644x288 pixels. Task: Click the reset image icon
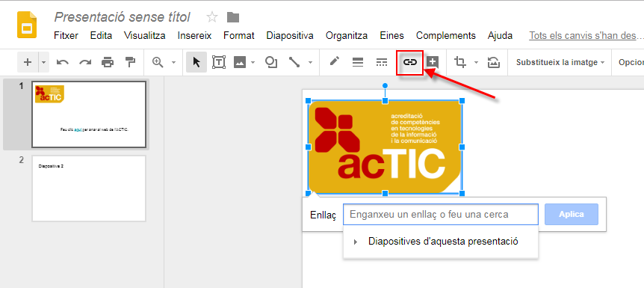493,62
